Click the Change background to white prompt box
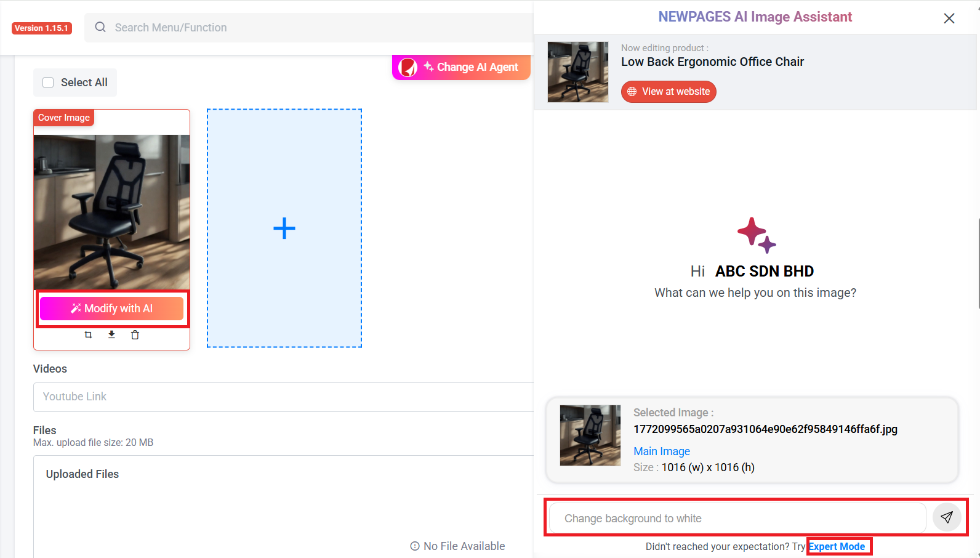Viewport: 980px width, 558px height. coord(737,519)
